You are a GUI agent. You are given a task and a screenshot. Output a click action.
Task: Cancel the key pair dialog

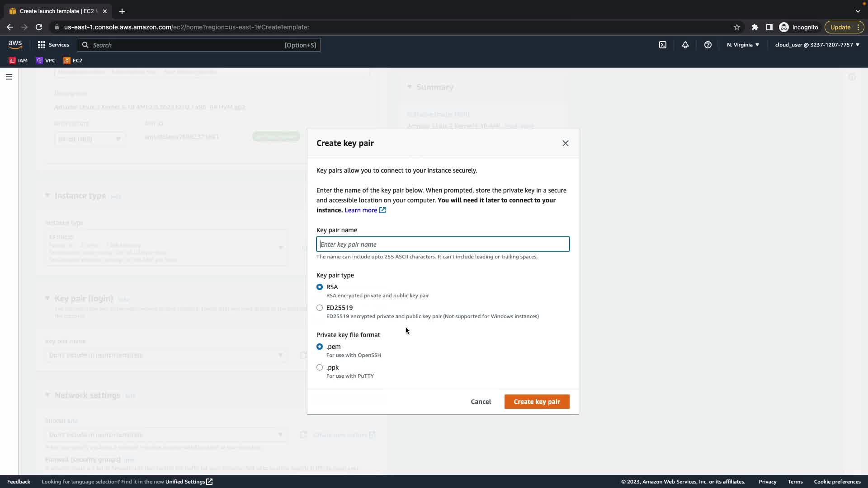481,402
